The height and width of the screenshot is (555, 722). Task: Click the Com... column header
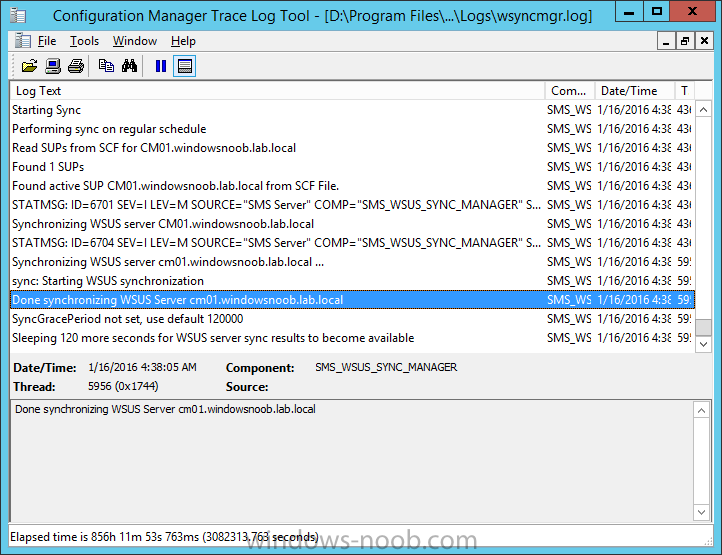(x=570, y=91)
